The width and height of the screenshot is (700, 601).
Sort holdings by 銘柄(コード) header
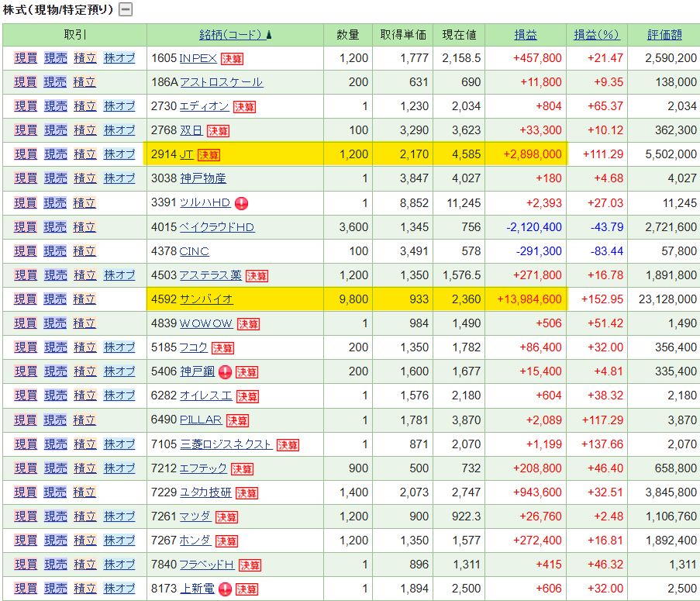tap(230, 35)
